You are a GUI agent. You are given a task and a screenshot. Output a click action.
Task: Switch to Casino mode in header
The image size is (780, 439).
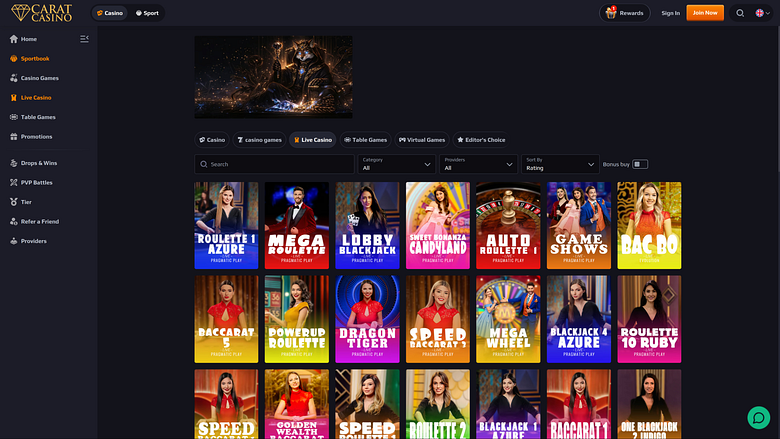(x=110, y=13)
